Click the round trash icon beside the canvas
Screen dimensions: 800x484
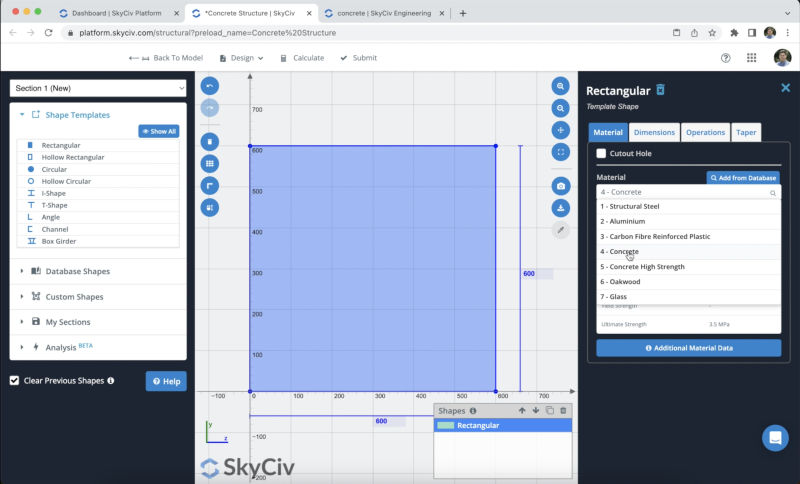(x=210, y=142)
